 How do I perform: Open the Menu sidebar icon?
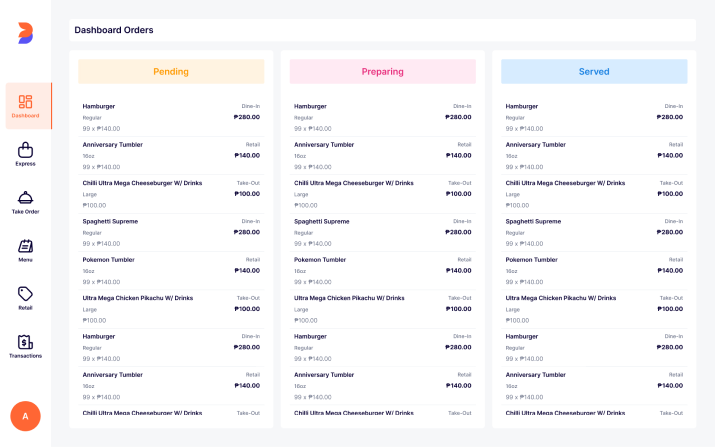pos(25,246)
